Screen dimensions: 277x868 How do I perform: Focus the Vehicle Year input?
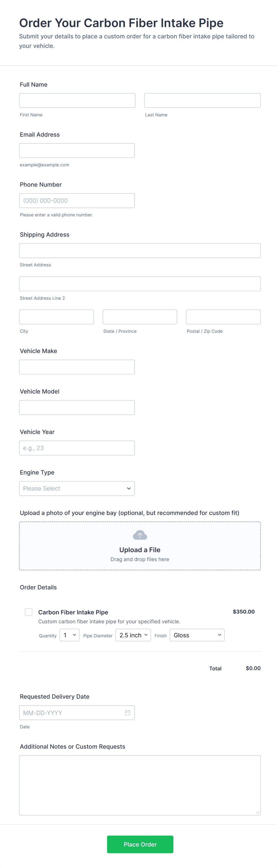tap(77, 448)
